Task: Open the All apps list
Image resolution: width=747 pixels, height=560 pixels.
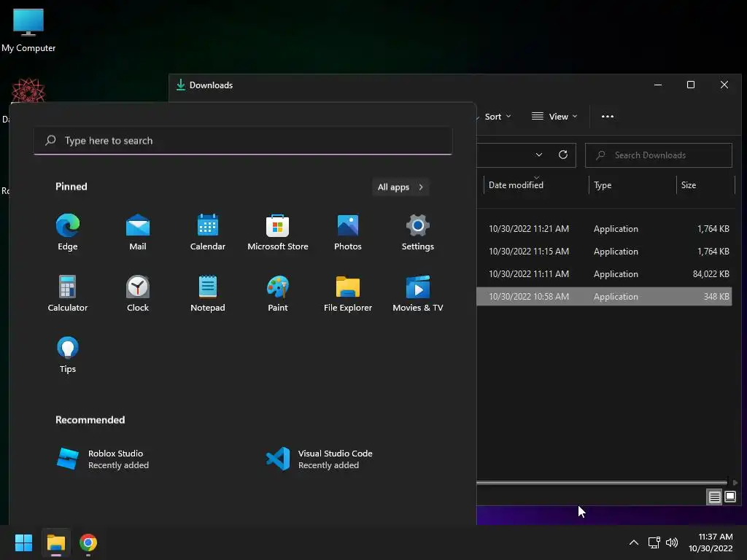Action: click(400, 187)
